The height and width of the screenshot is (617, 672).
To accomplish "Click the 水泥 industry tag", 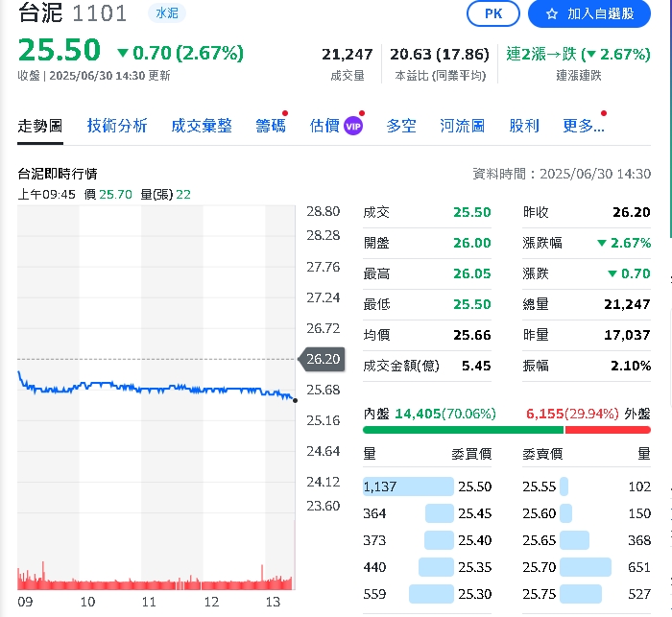I will coord(167,12).
